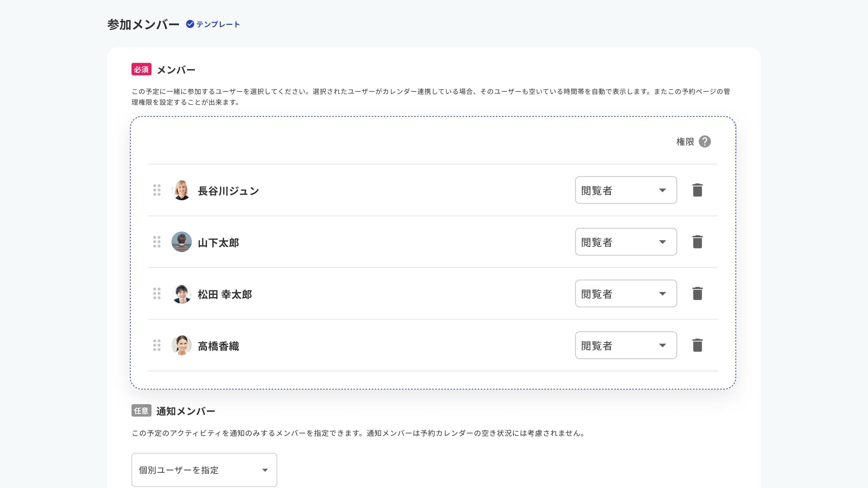Click trash icon for 山下太郎
Screen dimensions: 868x488
click(x=697, y=242)
